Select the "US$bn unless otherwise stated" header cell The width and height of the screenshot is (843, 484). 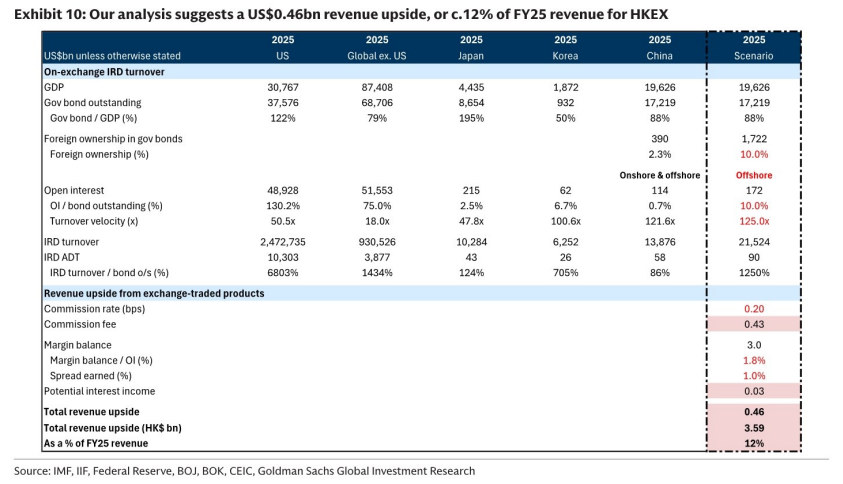pyautogui.click(x=112, y=56)
